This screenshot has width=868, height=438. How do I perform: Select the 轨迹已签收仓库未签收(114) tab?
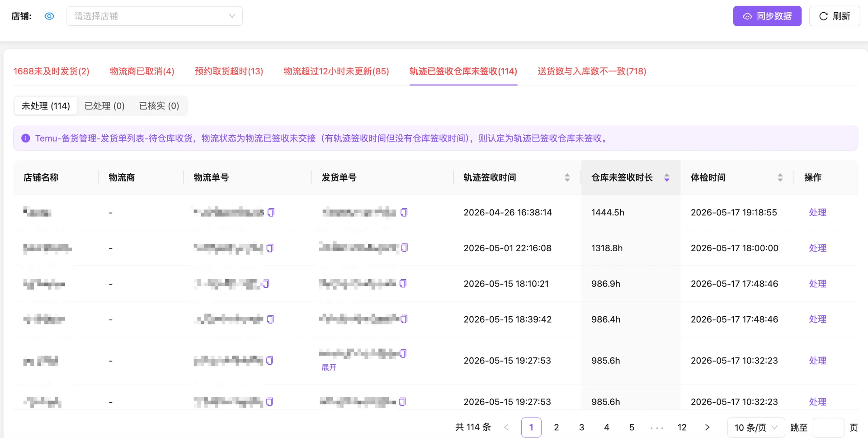coord(463,71)
